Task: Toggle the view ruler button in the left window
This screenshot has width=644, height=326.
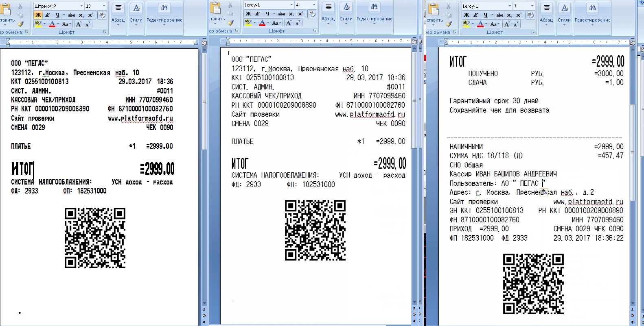Action: [205, 42]
